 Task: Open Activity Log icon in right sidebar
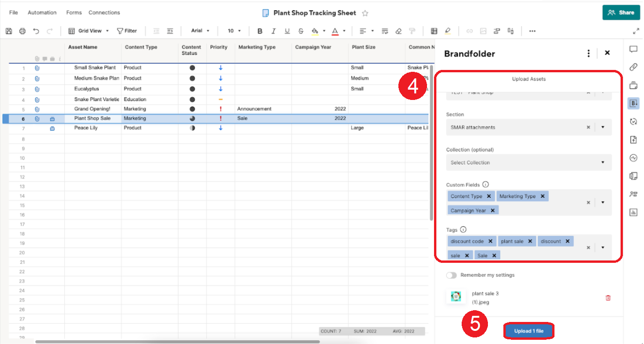point(633,158)
